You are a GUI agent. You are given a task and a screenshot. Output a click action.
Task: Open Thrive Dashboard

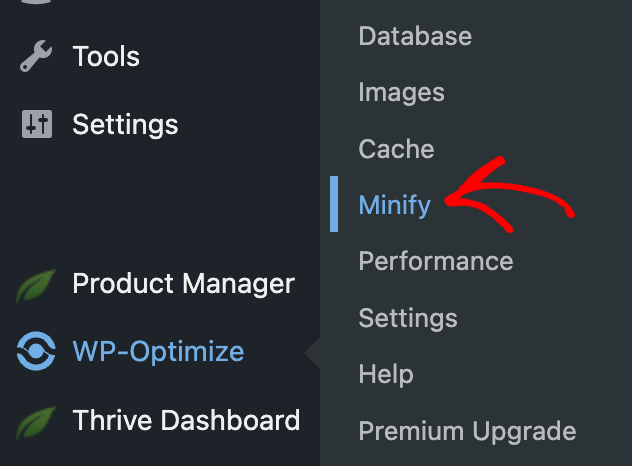click(x=186, y=420)
